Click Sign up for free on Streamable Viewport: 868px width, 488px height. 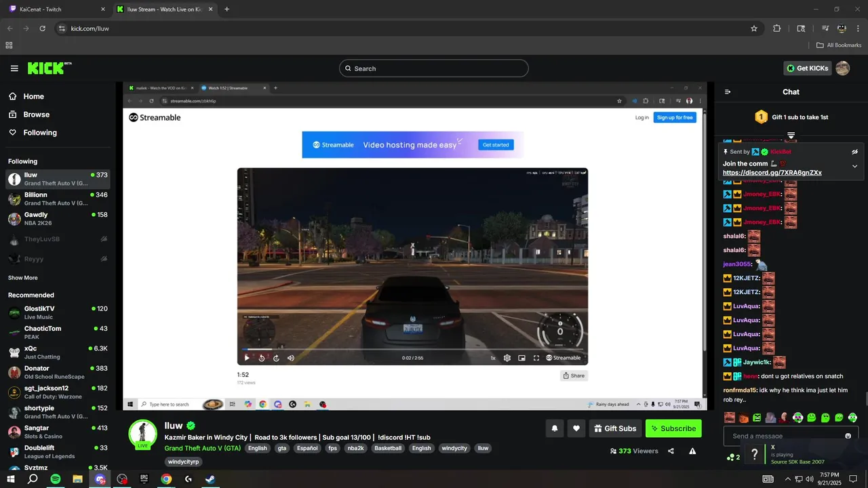(675, 117)
